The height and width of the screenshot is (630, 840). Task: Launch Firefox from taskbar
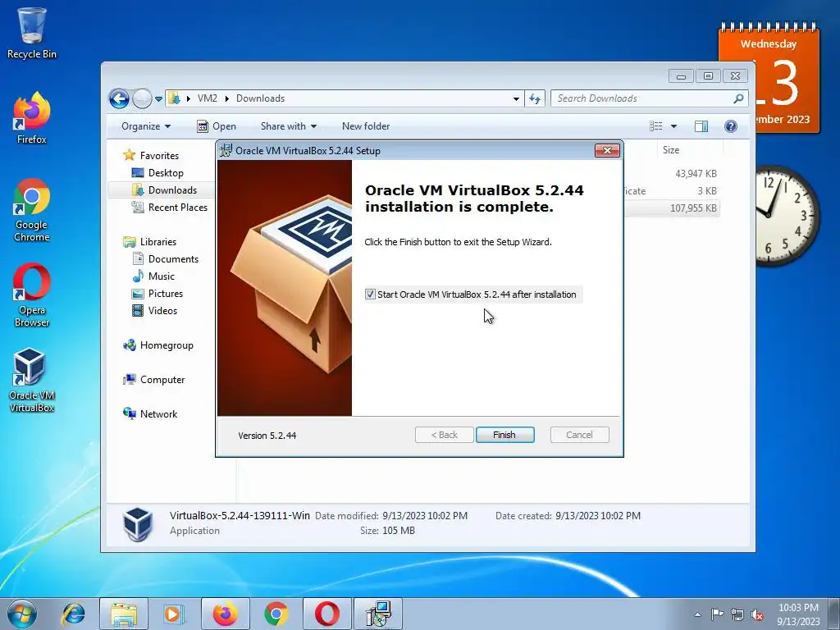coord(226,614)
